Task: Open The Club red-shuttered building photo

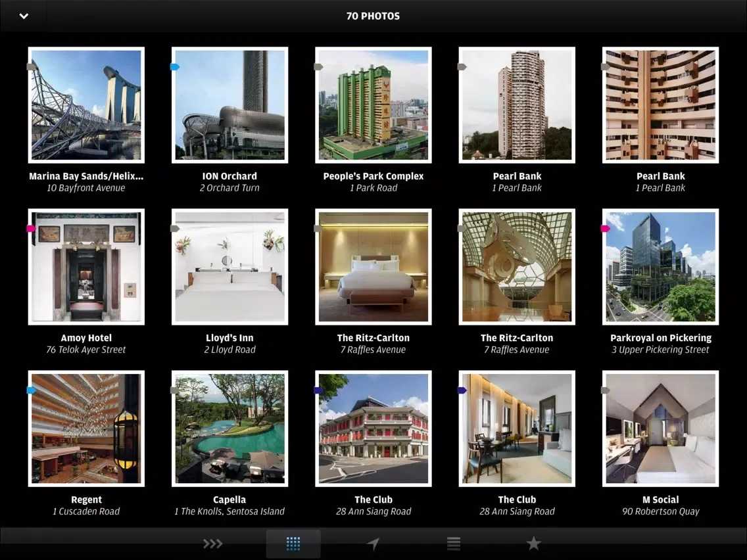Action: (373, 429)
